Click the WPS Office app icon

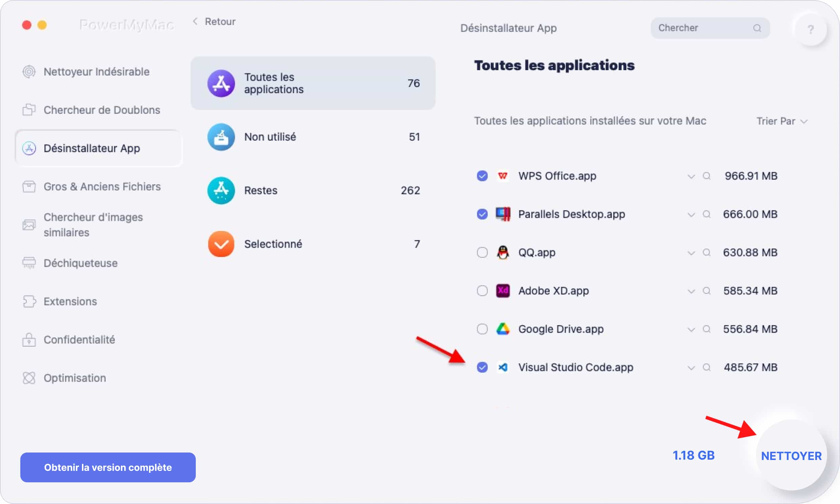point(503,176)
